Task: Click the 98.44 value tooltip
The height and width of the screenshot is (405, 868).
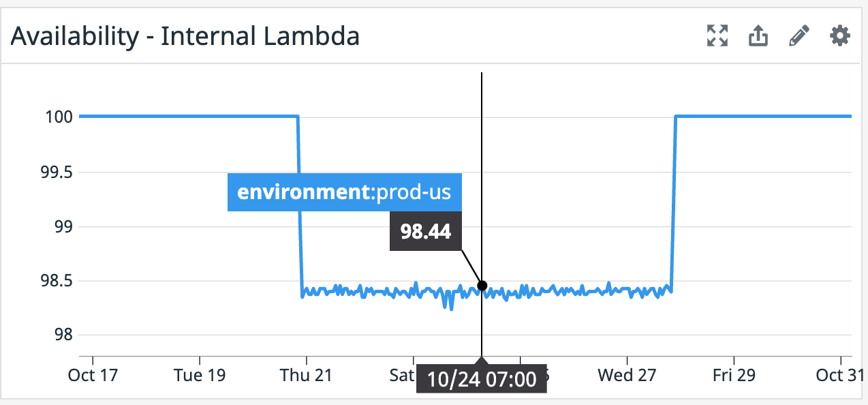Action: click(425, 230)
